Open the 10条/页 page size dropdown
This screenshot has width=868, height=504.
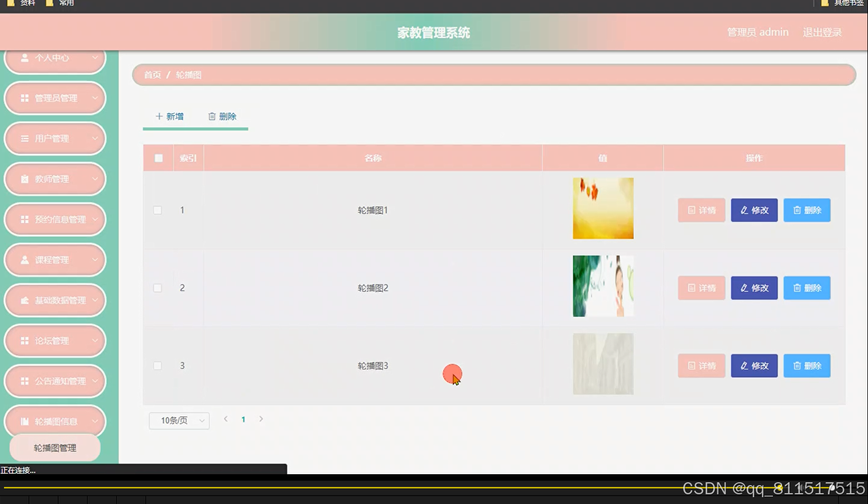[x=179, y=420]
